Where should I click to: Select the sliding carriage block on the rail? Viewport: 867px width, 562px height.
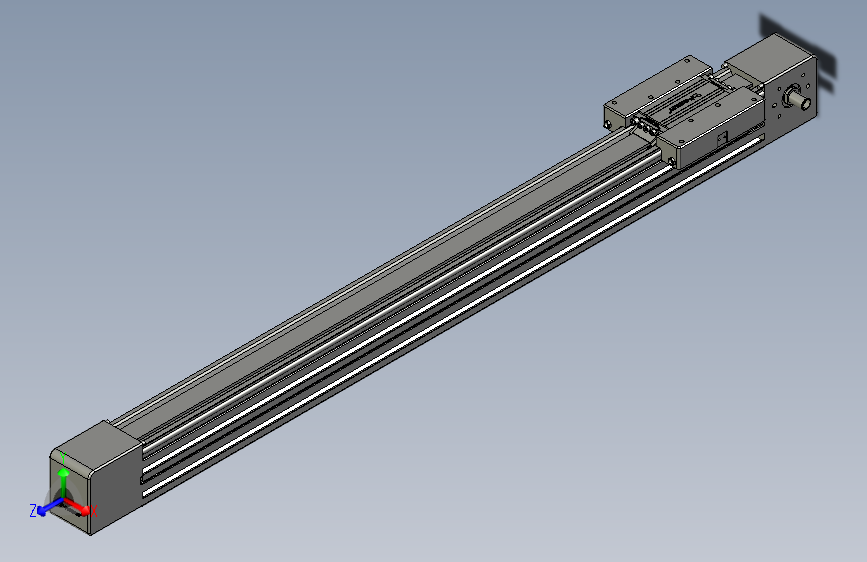click(x=685, y=111)
